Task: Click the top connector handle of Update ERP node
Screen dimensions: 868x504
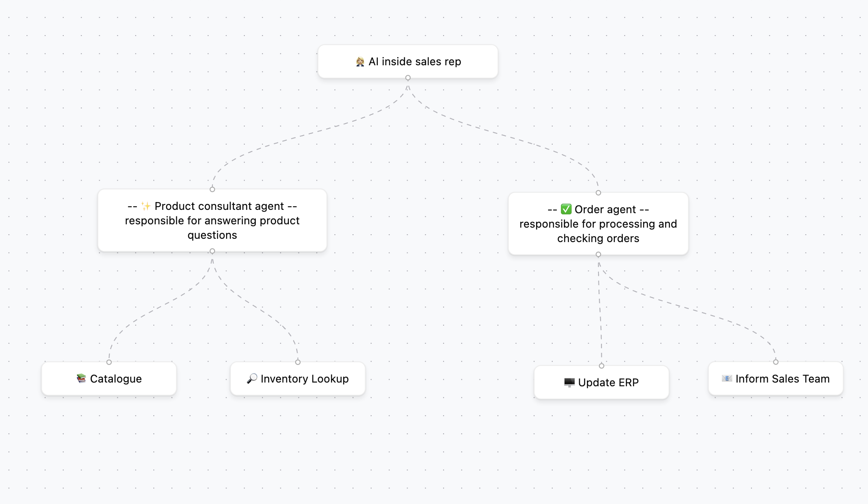Action: pos(601,366)
